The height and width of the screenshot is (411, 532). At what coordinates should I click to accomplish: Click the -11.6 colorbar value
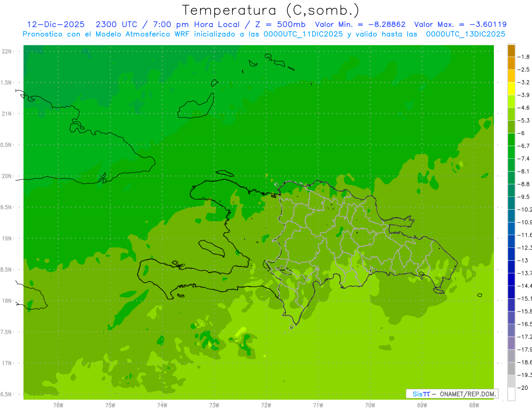tap(525, 235)
